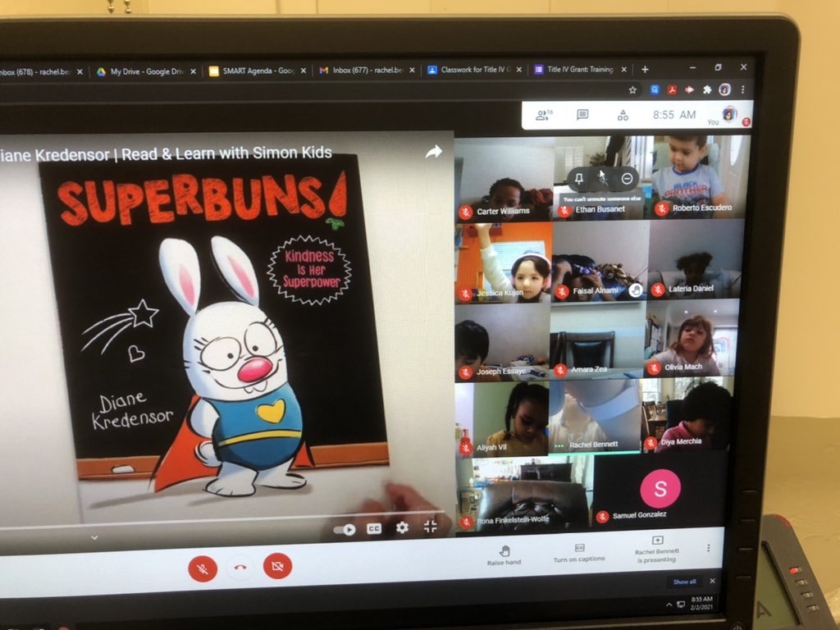840x630 pixels.
Task: Turn on your camera button
Action: point(277,566)
